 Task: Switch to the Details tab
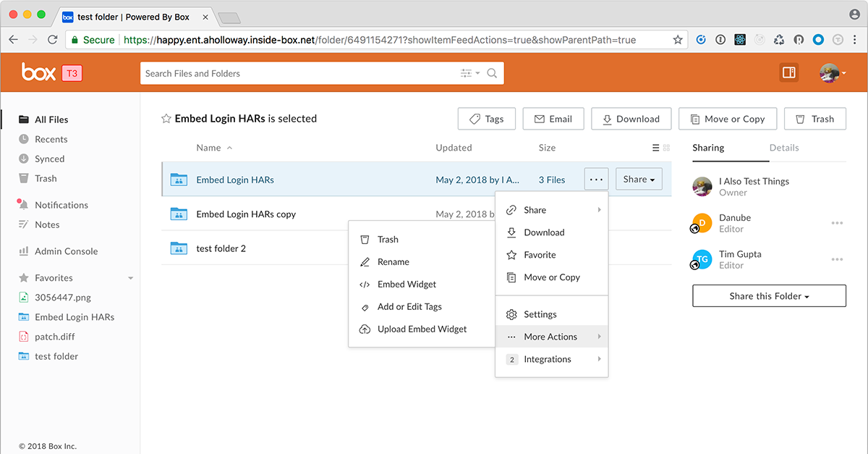click(784, 147)
